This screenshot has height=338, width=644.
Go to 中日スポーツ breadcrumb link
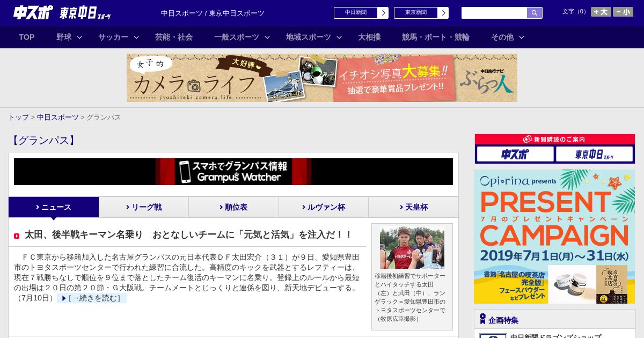pyautogui.click(x=58, y=117)
